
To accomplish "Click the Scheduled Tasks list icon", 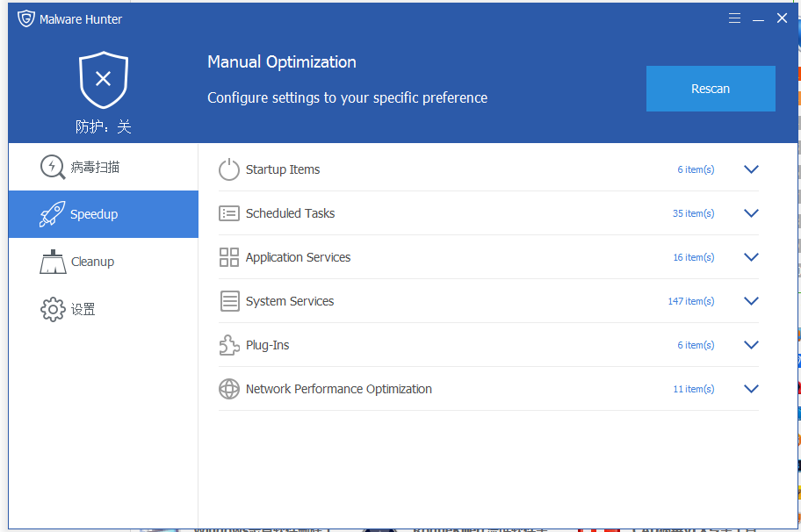I will (229, 213).
